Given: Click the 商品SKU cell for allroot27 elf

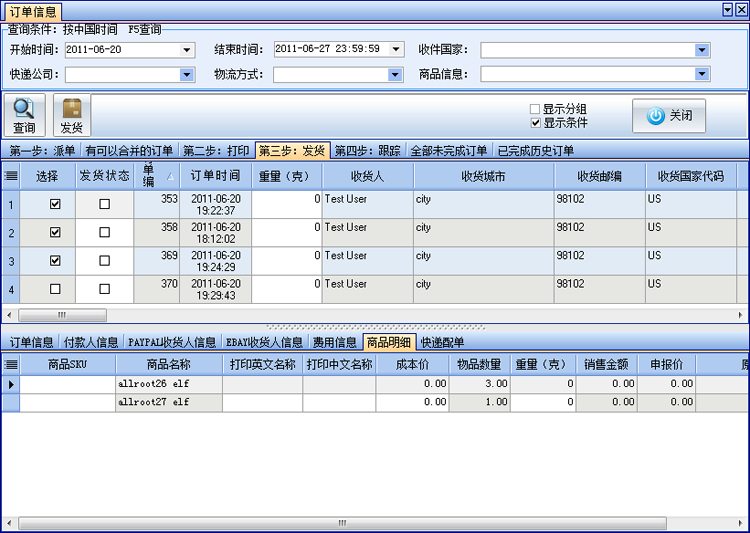Looking at the screenshot, I should coord(68,403).
